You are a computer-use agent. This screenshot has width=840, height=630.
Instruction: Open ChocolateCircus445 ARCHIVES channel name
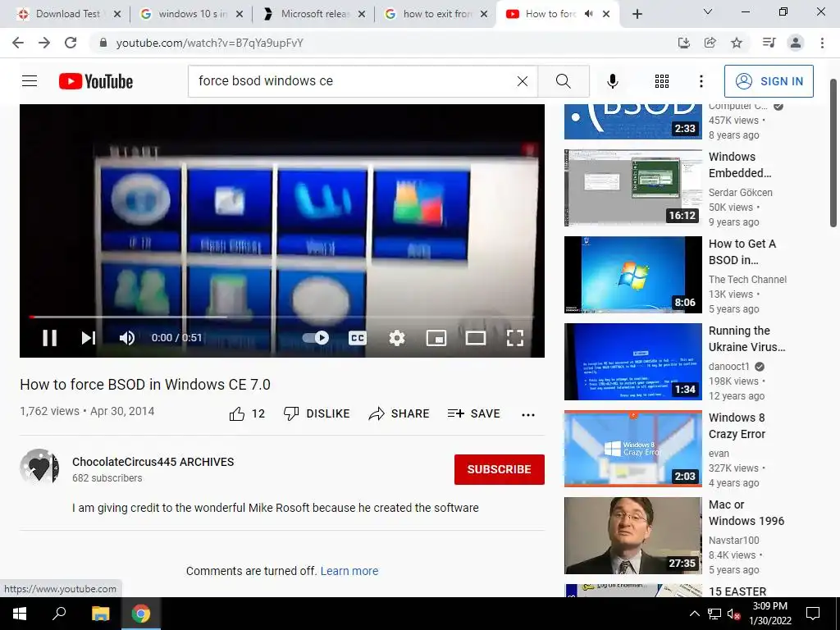pyautogui.click(x=153, y=462)
